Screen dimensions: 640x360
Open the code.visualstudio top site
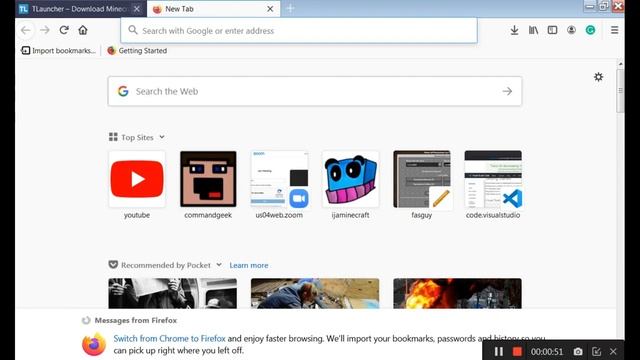pyautogui.click(x=493, y=185)
